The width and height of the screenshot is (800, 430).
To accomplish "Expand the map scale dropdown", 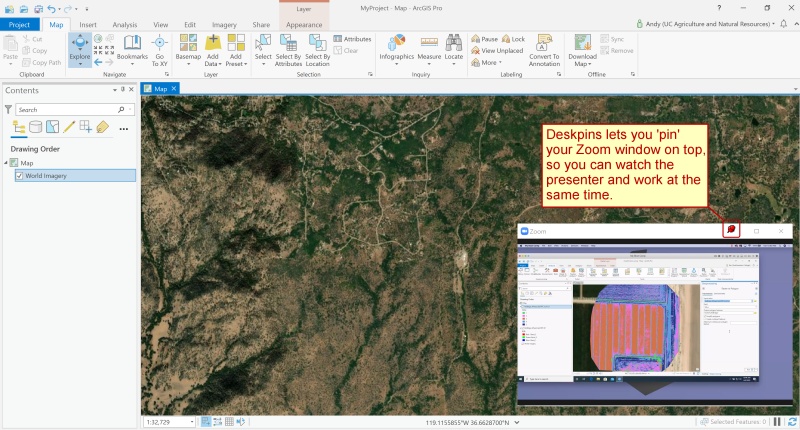I will point(194,422).
